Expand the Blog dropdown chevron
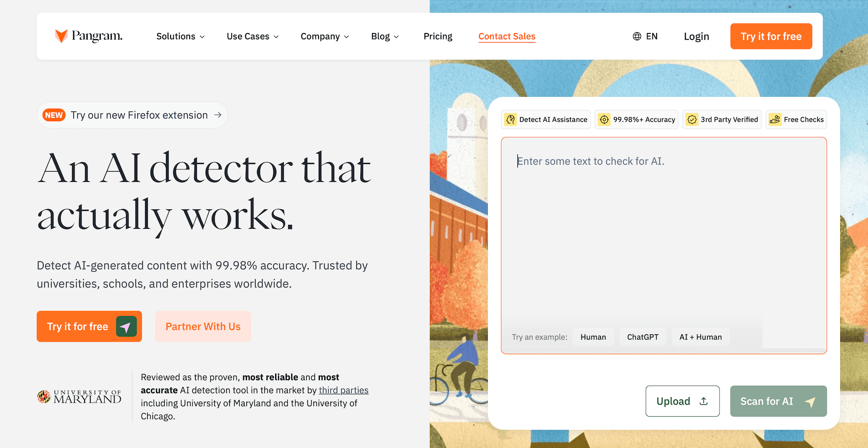 click(x=396, y=37)
